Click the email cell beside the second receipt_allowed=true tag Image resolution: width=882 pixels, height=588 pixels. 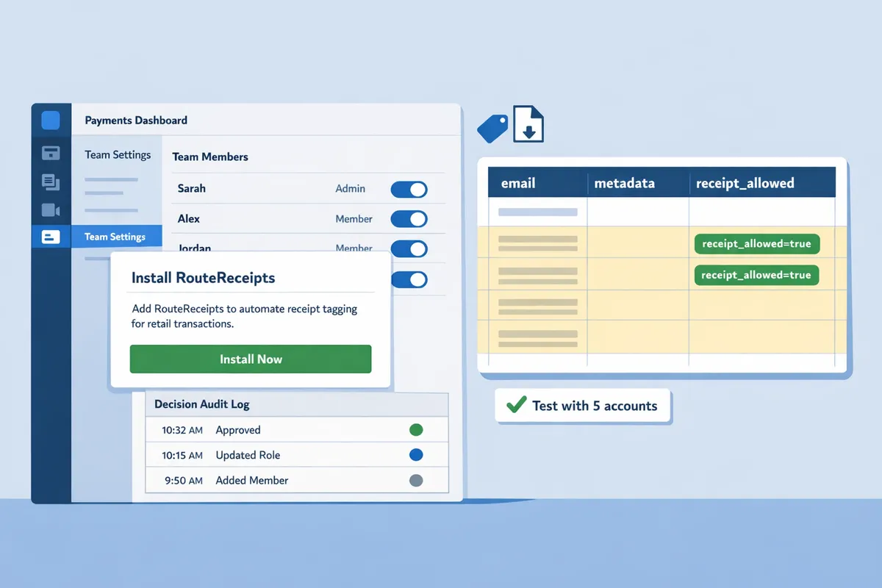tap(538, 274)
